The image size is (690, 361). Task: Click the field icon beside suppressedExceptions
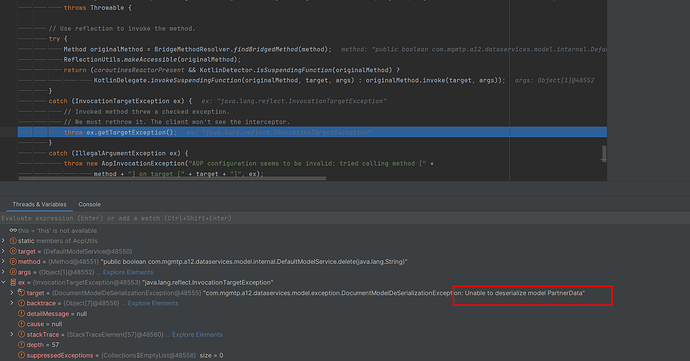click(21, 355)
